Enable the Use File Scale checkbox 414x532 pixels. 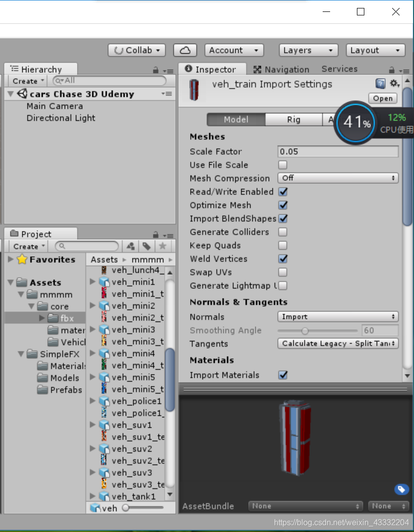point(282,165)
